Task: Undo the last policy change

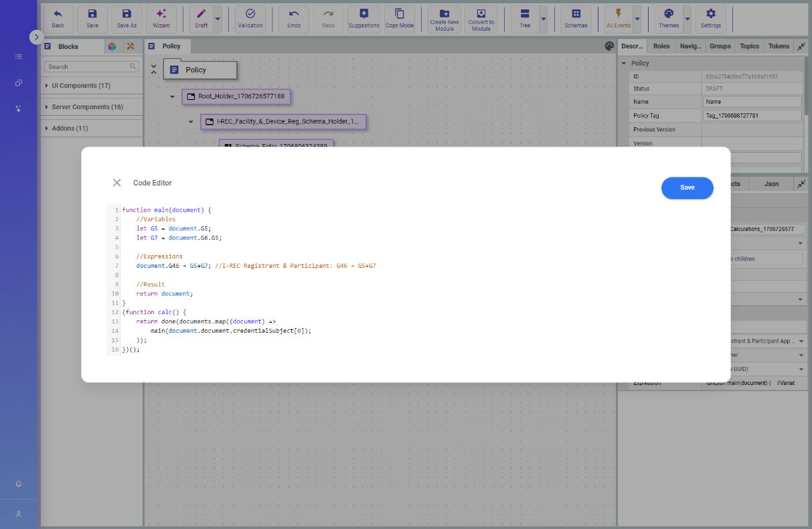Action: (x=294, y=19)
